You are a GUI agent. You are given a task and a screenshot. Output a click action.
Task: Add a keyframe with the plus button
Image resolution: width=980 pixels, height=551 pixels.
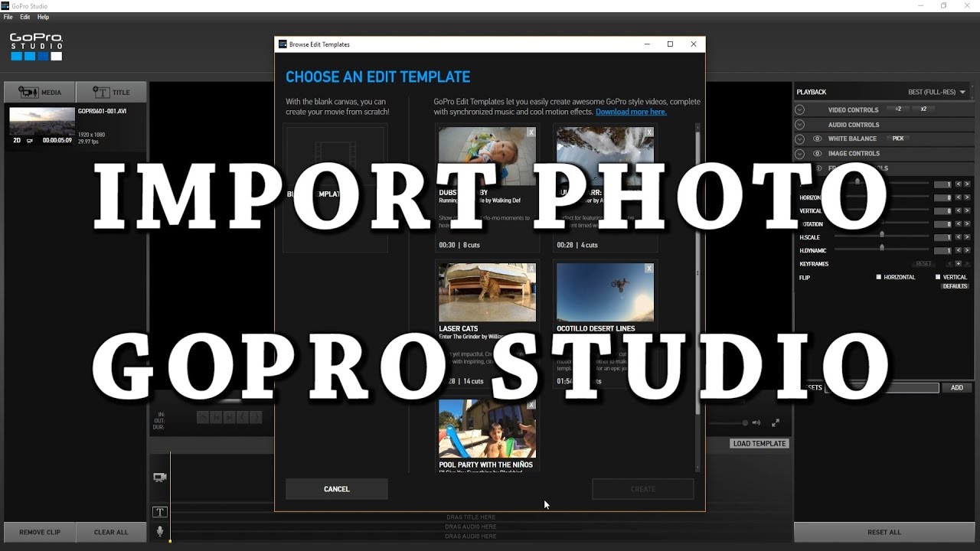click(958, 264)
